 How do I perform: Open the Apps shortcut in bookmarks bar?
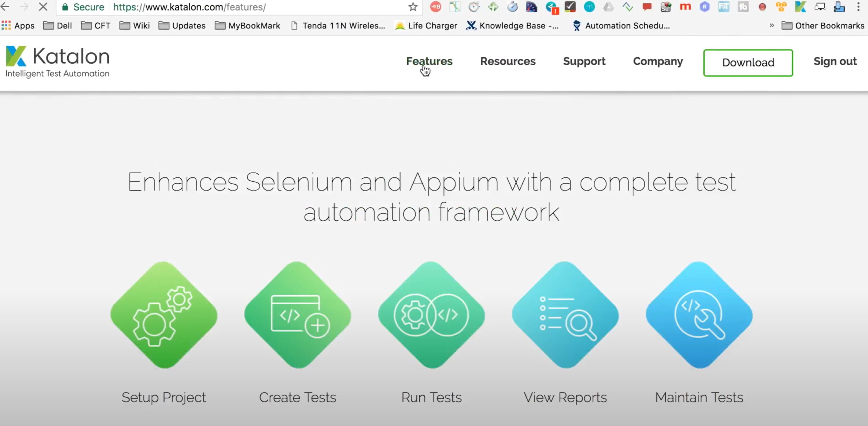(18, 26)
